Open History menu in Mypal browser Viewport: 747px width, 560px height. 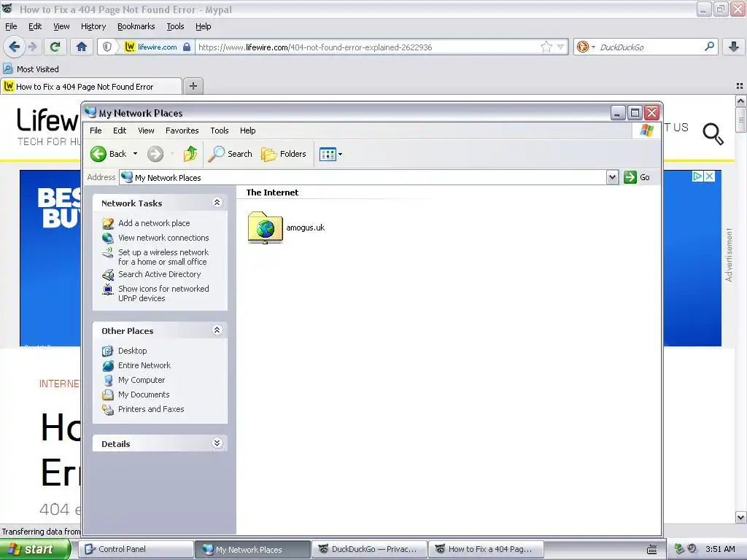pos(93,26)
